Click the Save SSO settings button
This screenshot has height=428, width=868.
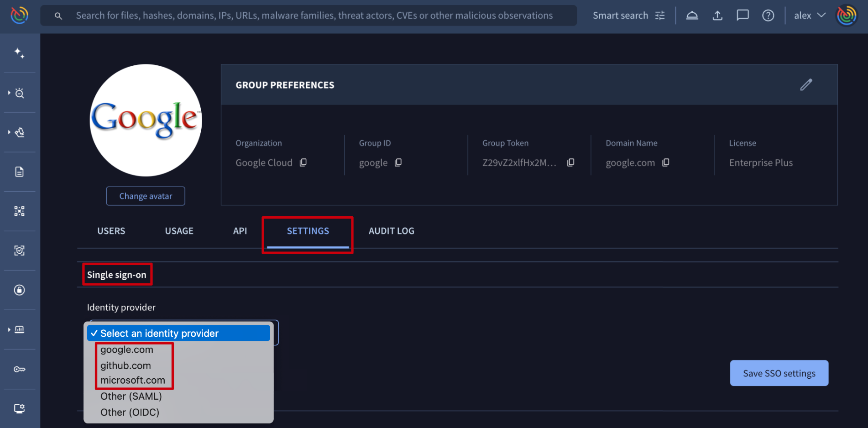click(779, 373)
